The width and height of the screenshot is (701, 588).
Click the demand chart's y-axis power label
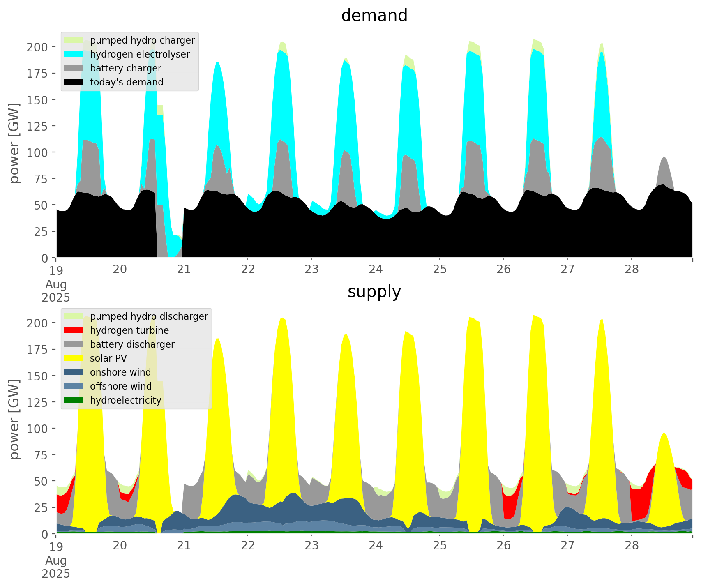[14, 143]
